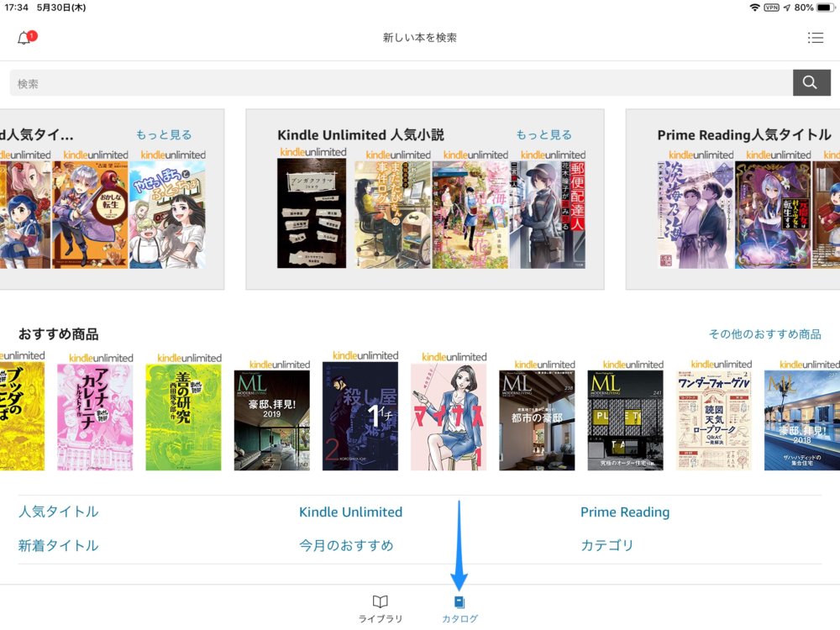Select the 善の研究 green book cover
The image size is (840, 630).
tap(183, 417)
